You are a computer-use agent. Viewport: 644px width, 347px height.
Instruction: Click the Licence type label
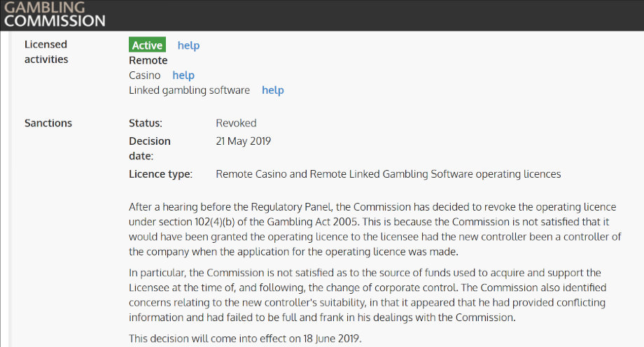(160, 174)
